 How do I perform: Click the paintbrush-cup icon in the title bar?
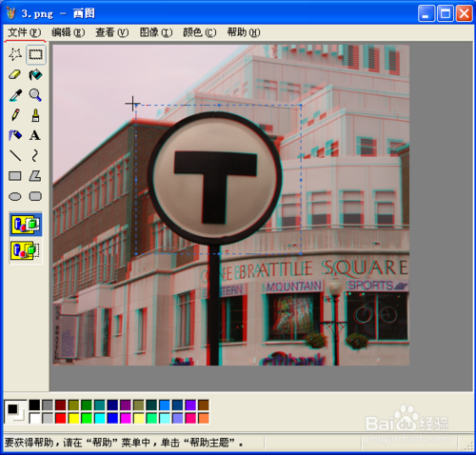click(x=11, y=13)
